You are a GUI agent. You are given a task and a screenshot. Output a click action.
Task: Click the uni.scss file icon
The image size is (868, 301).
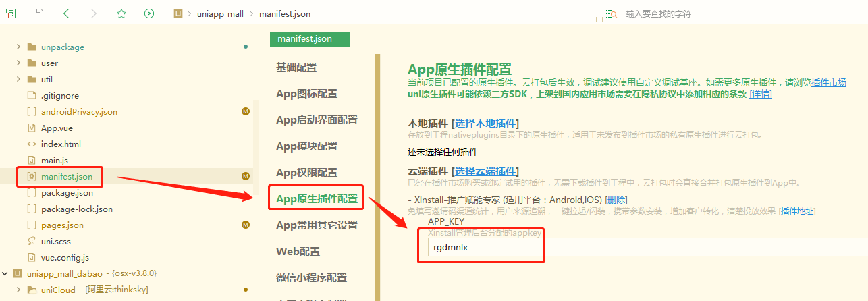31,242
